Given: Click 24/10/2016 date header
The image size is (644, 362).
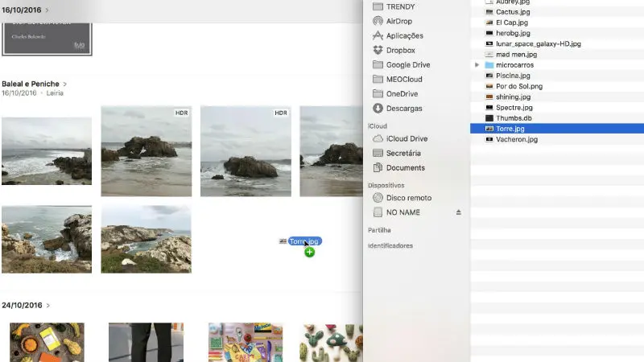Looking at the screenshot, I should pos(22,306).
